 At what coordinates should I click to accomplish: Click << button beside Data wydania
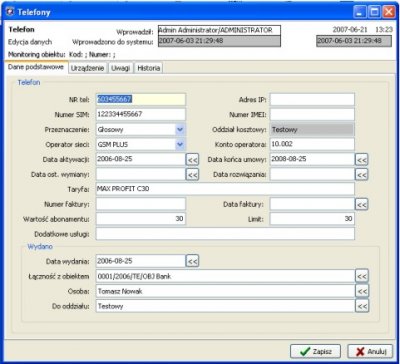[x=192, y=261]
